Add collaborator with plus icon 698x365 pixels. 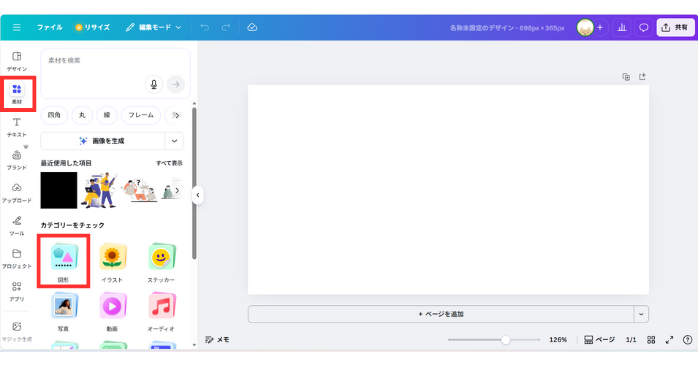600,28
